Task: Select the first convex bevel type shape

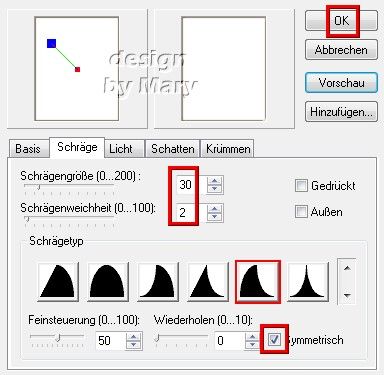Action: (x=58, y=281)
